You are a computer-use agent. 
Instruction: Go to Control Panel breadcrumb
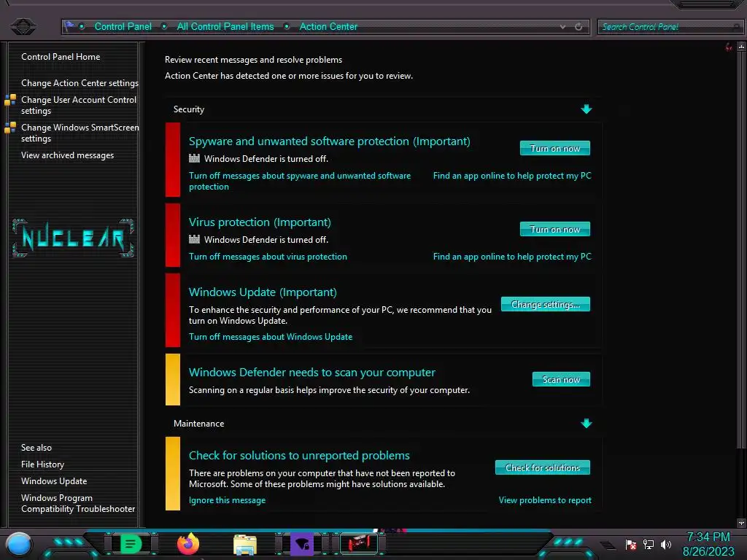(x=123, y=27)
